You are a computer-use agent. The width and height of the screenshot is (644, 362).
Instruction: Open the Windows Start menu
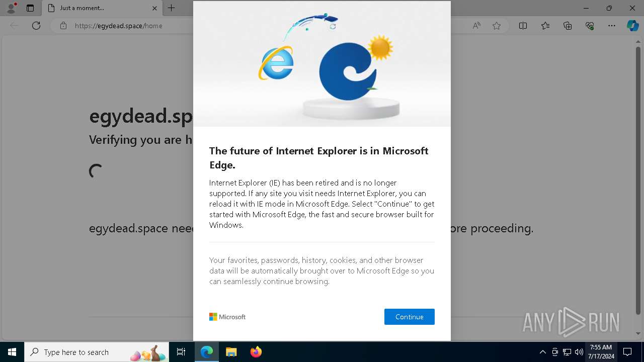(12, 352)
